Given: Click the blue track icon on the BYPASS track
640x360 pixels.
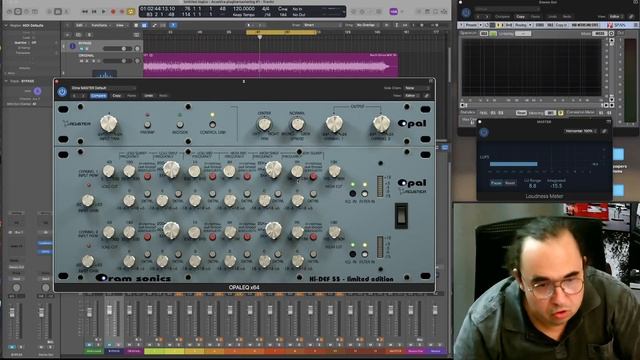Looking at the screenshot, I should (x=73, y=46).
